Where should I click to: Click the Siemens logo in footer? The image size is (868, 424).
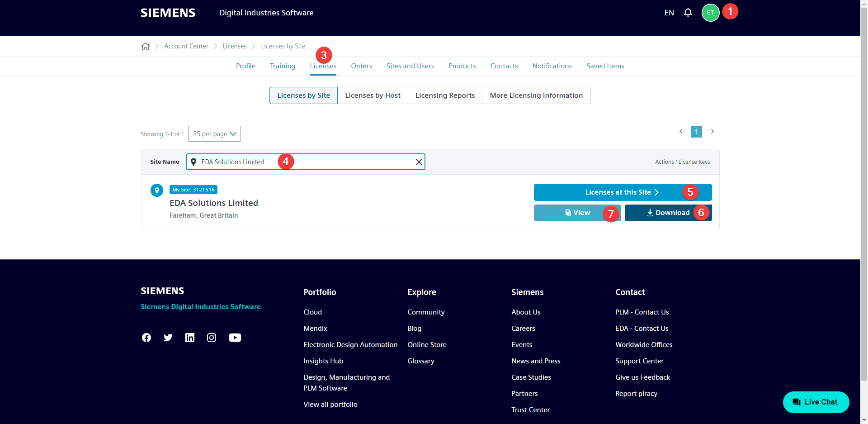(x=162, y=291)
